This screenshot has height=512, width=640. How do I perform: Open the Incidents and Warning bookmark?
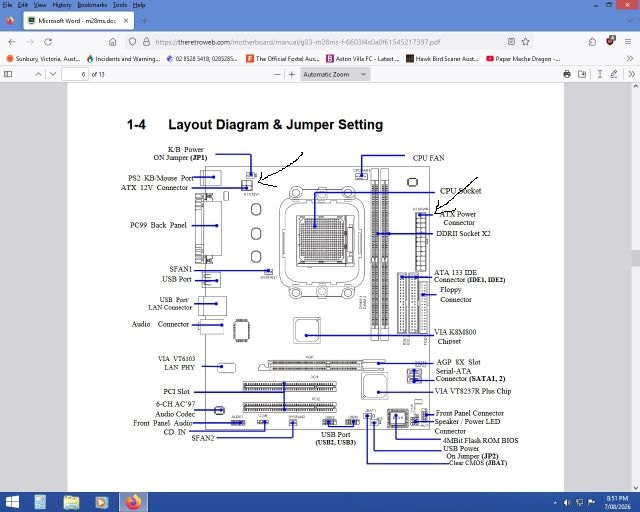pyautogui.click(x=124, y=59)
